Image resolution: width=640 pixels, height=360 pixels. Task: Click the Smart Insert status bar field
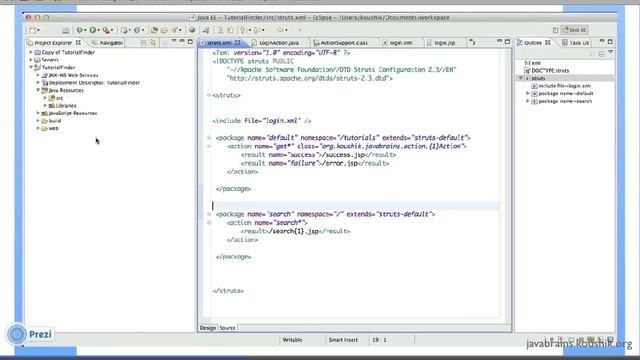pos(343,340)
